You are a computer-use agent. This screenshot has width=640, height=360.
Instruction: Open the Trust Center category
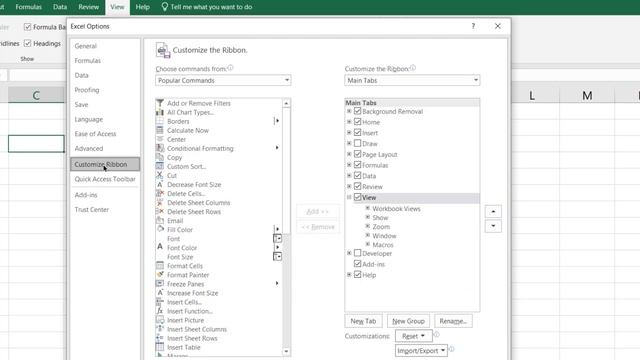click(91, 209)
